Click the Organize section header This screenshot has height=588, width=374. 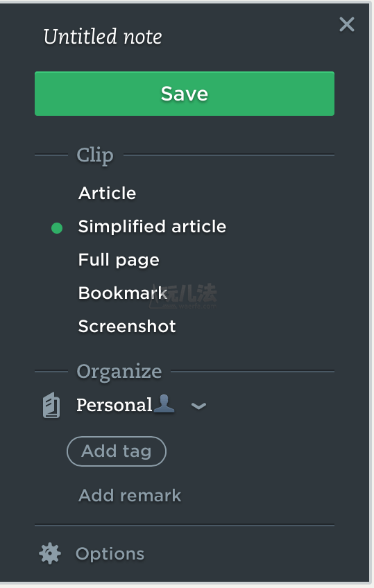tap(119, 372)
